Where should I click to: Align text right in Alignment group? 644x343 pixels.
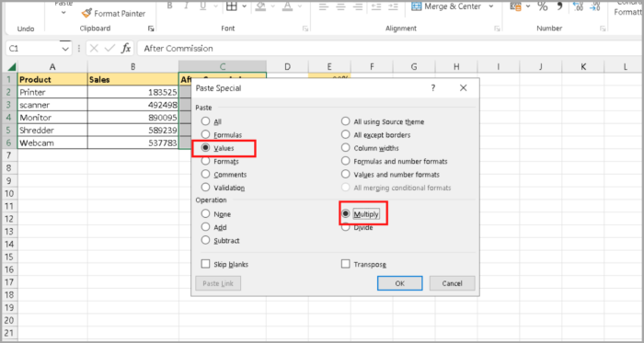(358, 6)
